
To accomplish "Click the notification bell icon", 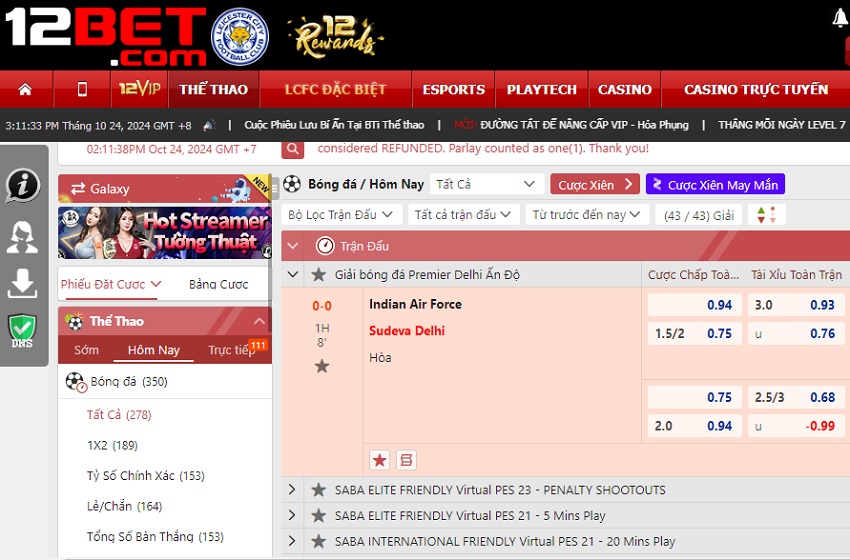I will pos(840,19).
